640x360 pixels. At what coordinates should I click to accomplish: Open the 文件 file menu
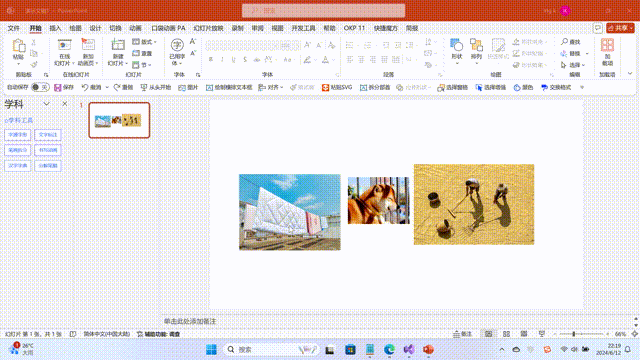(13, 28)
